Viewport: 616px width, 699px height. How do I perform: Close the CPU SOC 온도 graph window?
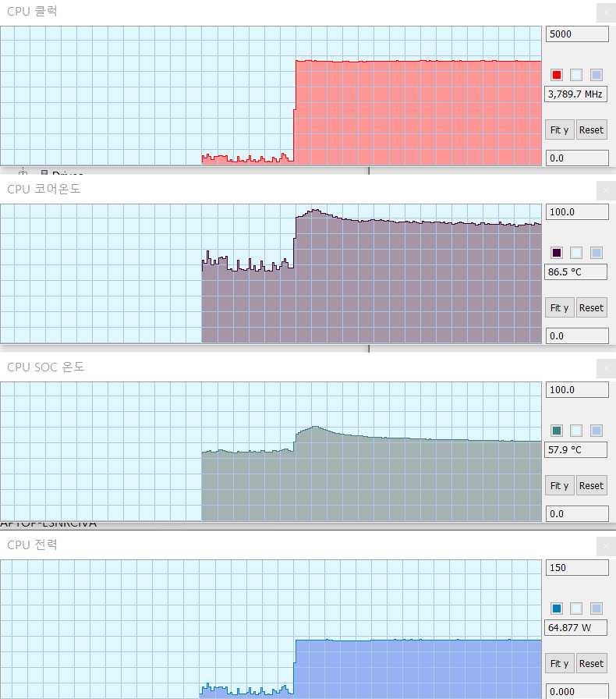(606, 368)
